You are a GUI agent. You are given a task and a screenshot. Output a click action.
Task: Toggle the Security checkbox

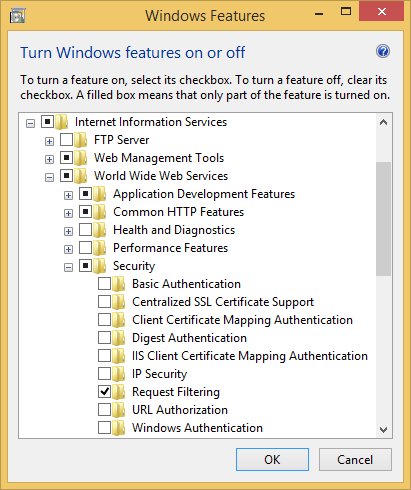[x=85, y=266]
